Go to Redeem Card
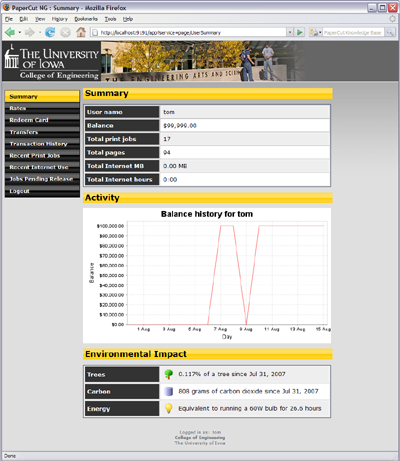Screen dimensions: 400x461 point(42,120)
